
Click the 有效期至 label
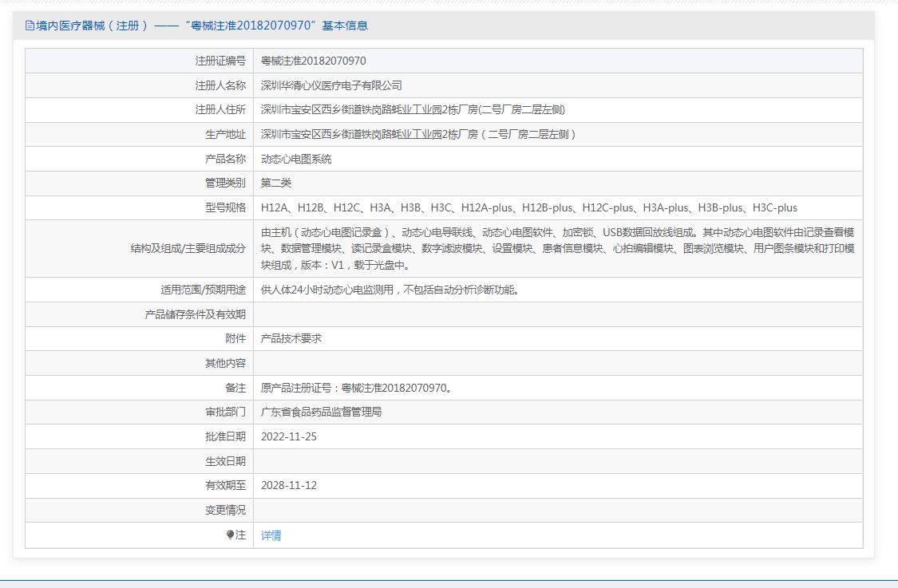click(226, 485)
